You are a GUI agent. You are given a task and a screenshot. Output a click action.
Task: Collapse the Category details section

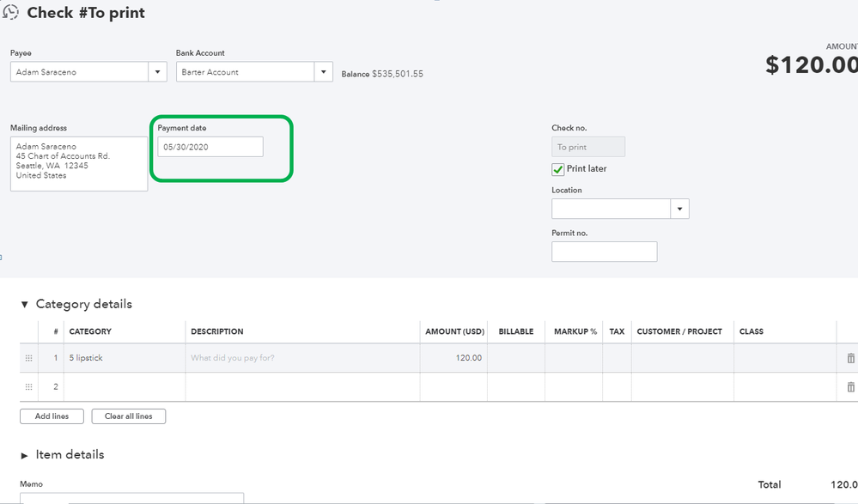tap(25, 304)
